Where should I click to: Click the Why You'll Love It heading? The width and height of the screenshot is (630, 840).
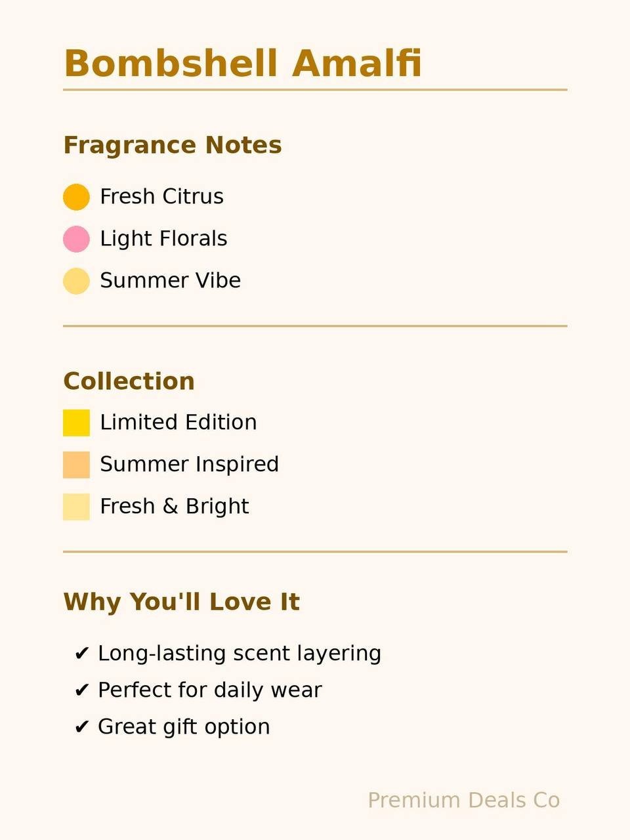tap(182, 602)
